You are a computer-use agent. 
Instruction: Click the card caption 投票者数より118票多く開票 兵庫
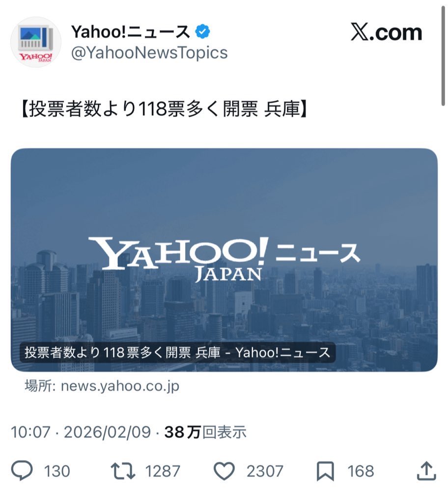[122, 352]
